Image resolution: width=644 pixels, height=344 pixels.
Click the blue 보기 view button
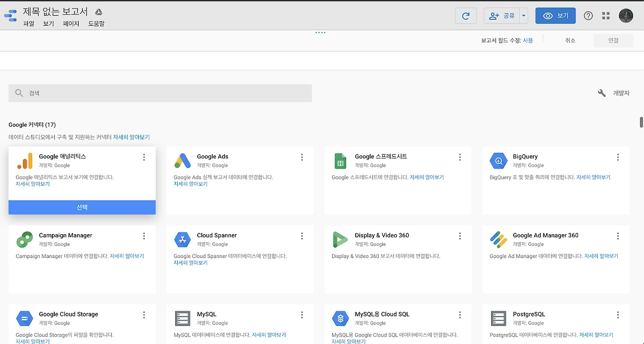click(555, 16)
